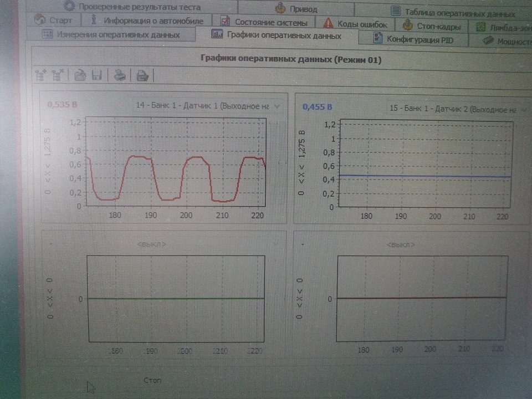Print graphs with the printer icon
This screenshot has width=532, height=399.
[120, 75]
